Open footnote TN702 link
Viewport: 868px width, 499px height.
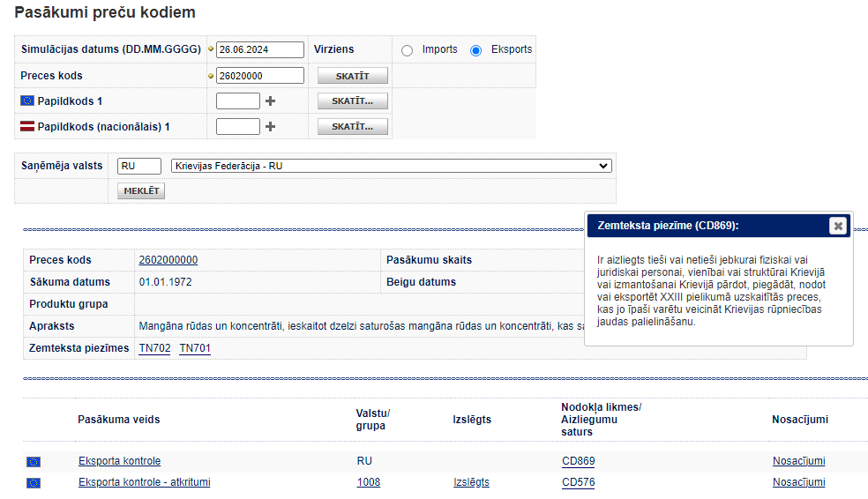click(155, 348)
